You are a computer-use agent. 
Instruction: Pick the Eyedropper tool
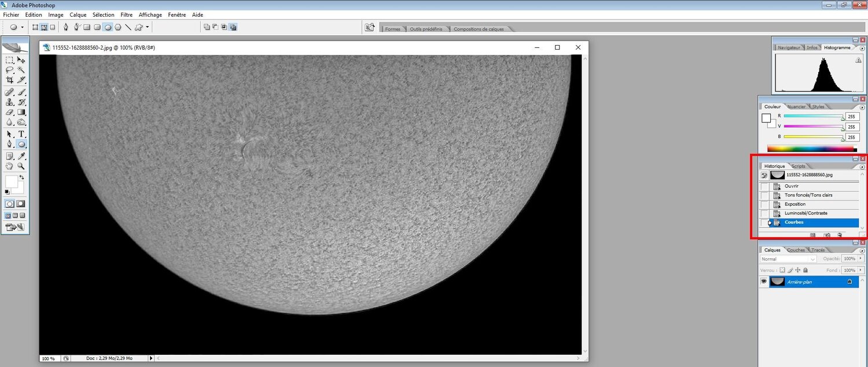coord(21,157)
